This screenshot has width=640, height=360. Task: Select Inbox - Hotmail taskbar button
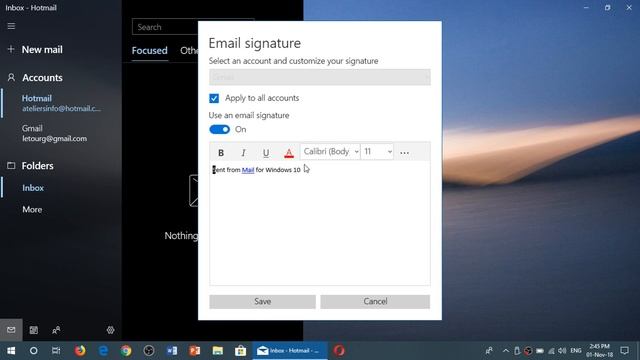[290, 351]
